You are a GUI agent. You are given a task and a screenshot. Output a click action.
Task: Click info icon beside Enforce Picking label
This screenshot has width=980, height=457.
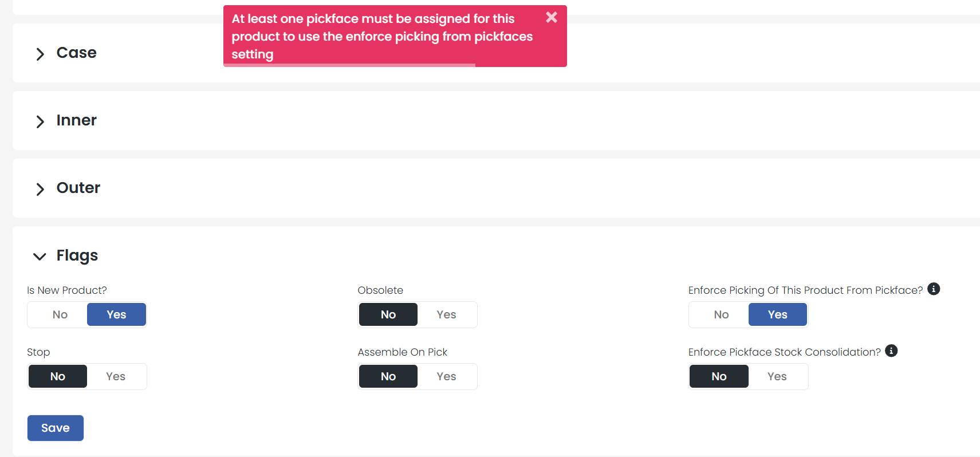(934, 289)
